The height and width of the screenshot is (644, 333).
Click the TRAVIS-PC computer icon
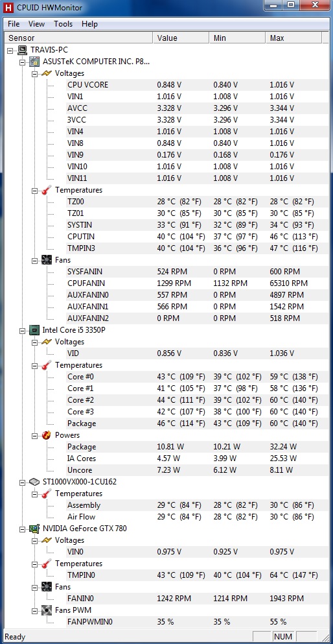(x=22, y=50)
